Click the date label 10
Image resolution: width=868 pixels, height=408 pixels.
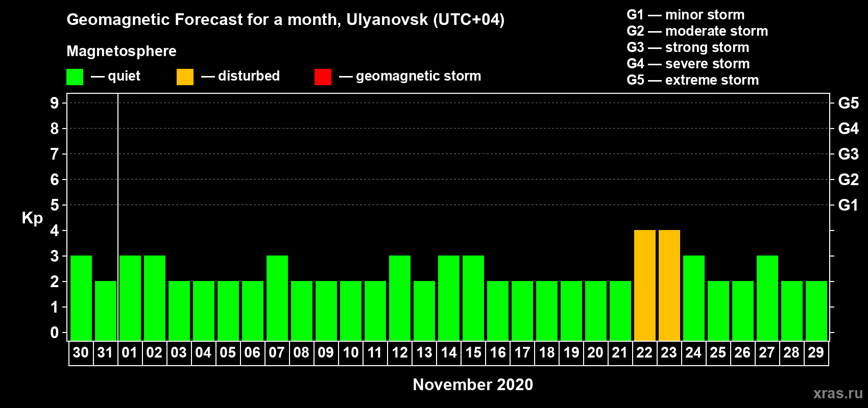pos(350,352)
